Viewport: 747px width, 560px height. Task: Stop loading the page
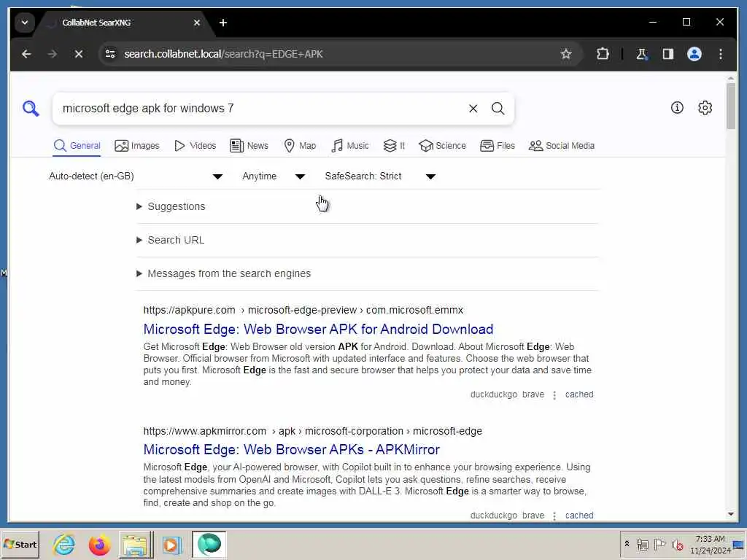[x=79, y=54]
